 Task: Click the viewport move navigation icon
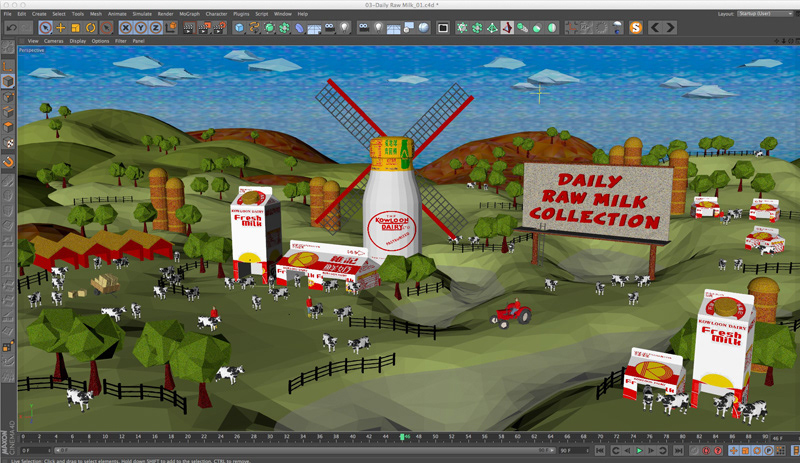click(777, 41)
